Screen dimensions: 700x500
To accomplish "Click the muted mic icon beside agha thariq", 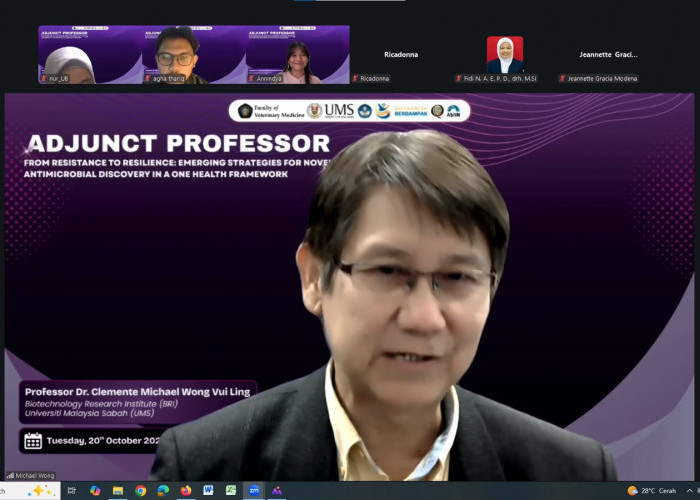I will [148, 79].
